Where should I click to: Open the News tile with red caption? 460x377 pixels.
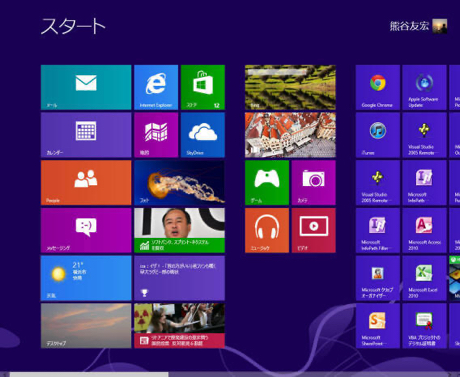(x=179, y=326)
